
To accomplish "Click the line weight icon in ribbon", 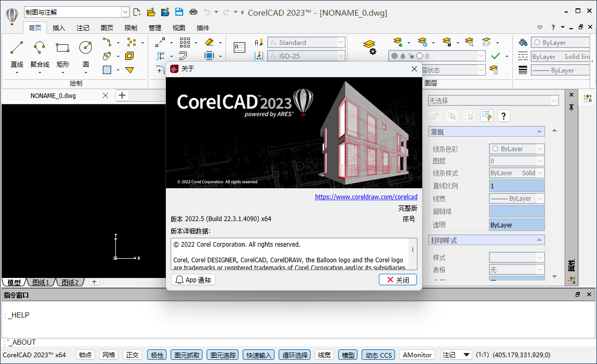I will 523,70.
